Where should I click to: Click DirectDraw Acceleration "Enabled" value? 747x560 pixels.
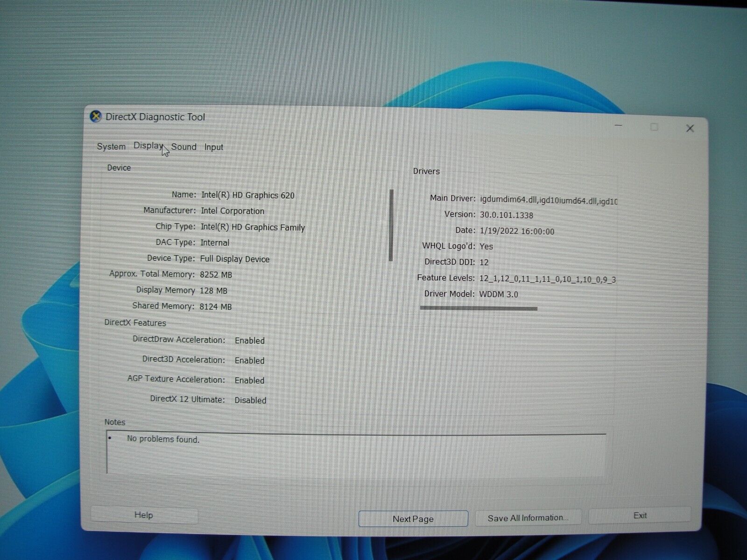250,341
